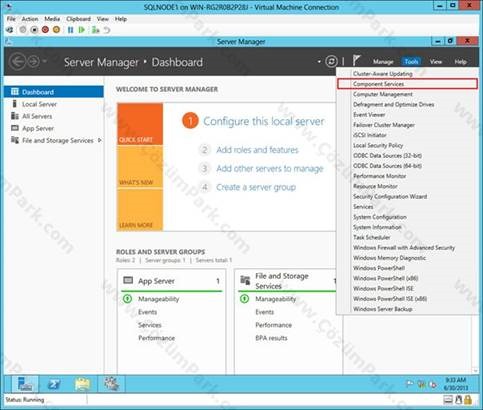This screenshot has width=483, height=410.
Task: Open the Tools menu in Server Manager
Action: 411,62
